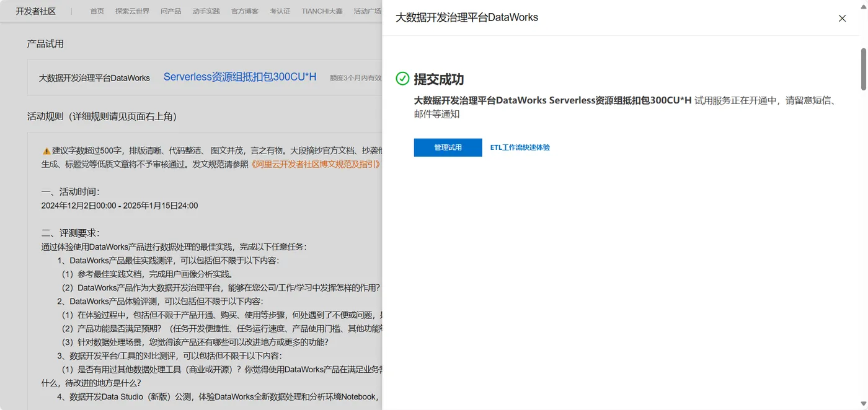Click the 提交成功 heading text
The image size is (868, 410).
tap(439, 79)
